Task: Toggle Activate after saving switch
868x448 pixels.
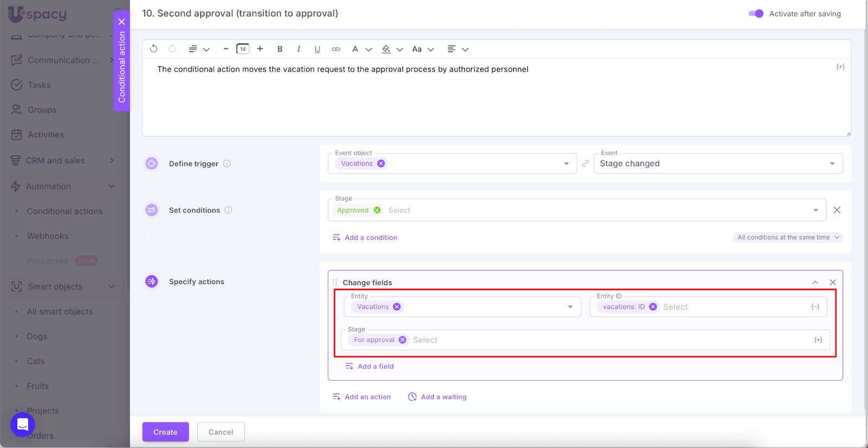Action: (756, 14)
